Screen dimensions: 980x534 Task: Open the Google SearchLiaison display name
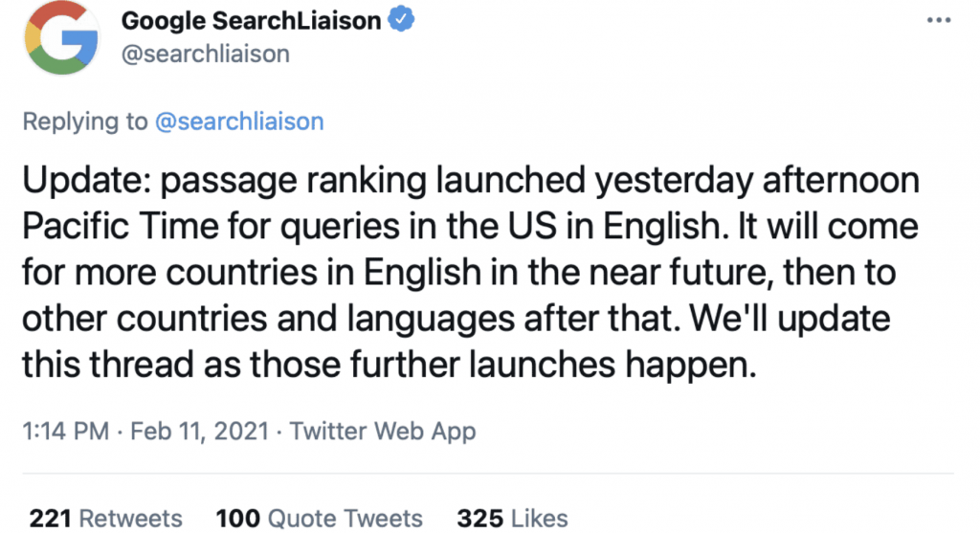coord(251,21)
